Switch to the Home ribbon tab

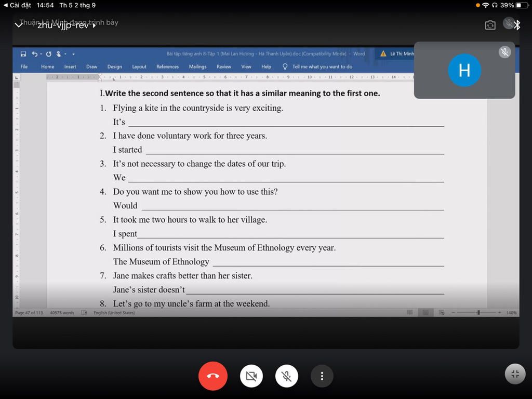tap(47, 66)
